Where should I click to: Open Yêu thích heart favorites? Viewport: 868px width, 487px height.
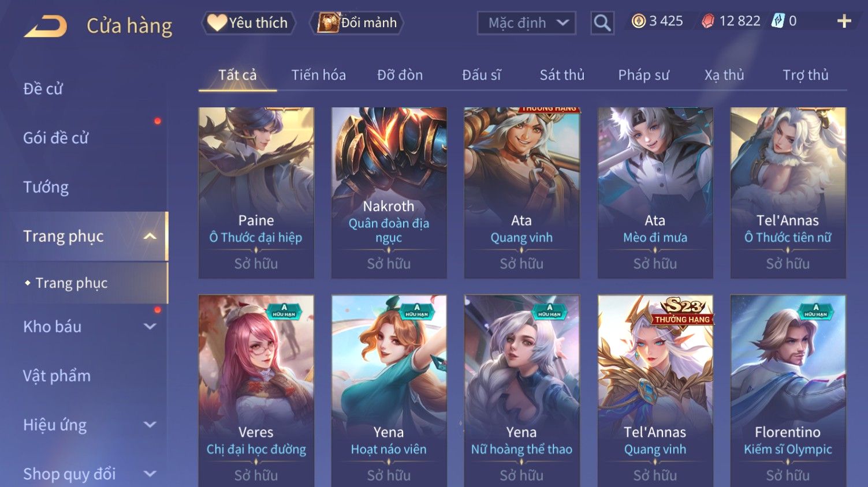[x=248, y=23]
